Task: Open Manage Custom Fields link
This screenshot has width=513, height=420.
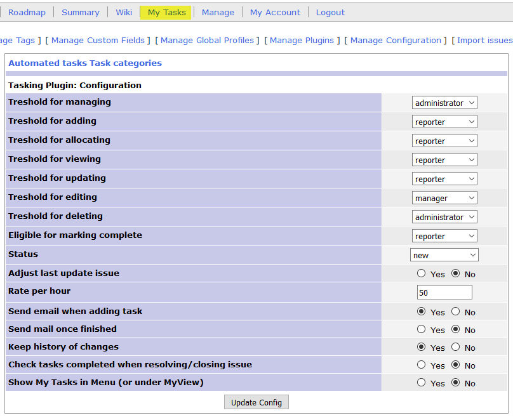Action: click(98, 40)
